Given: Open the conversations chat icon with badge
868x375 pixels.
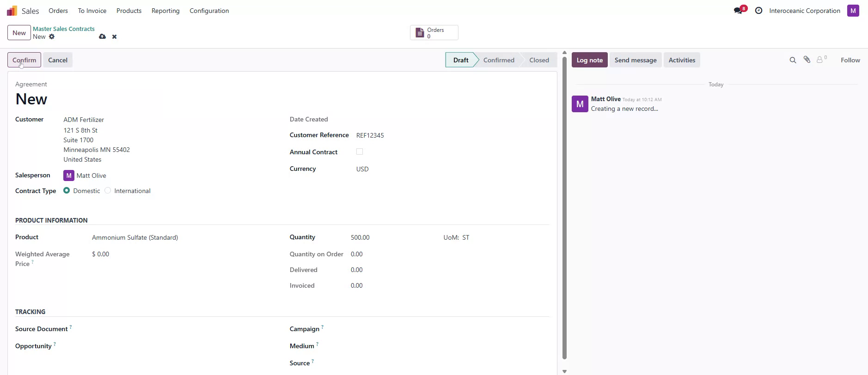Looking at the screenshot, I should pos(739,10).
